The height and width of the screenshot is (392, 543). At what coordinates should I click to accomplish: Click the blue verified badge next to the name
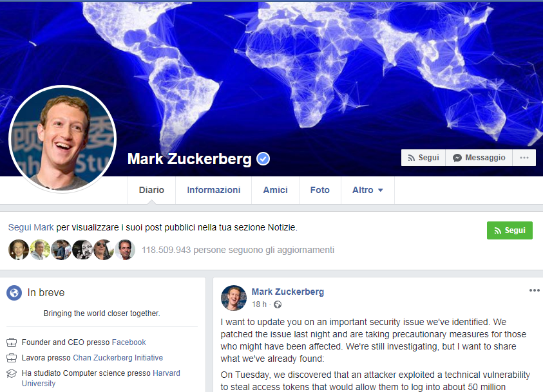263,159
